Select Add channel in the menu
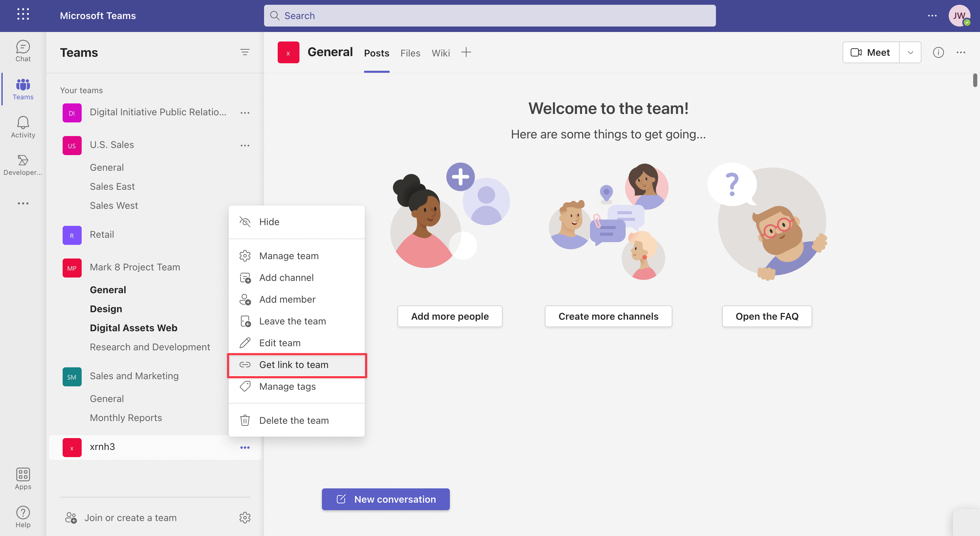 click(x=296, y=278)
